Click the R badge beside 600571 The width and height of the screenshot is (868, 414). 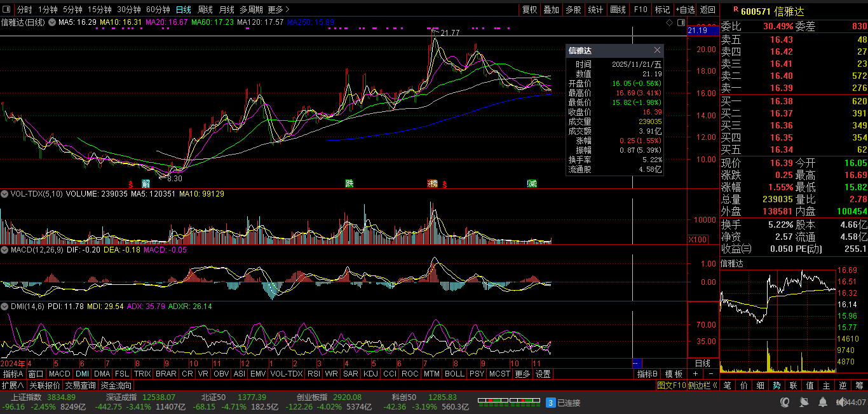click(736, 10)
